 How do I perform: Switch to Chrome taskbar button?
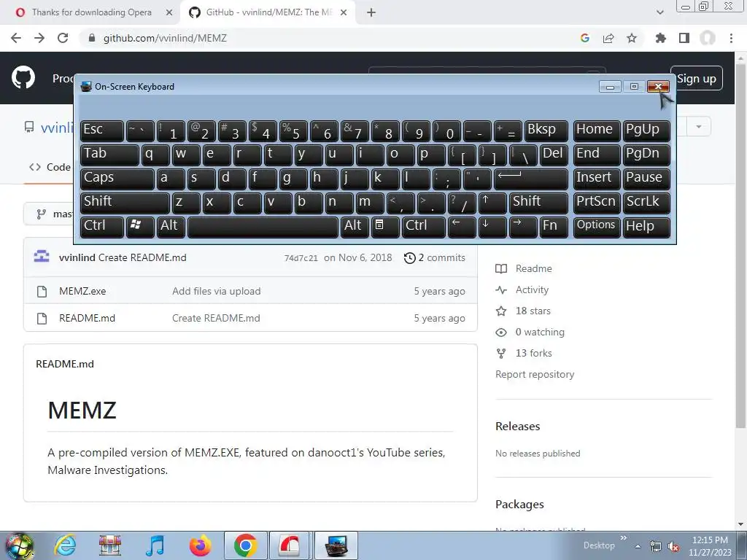coord(245,545)
